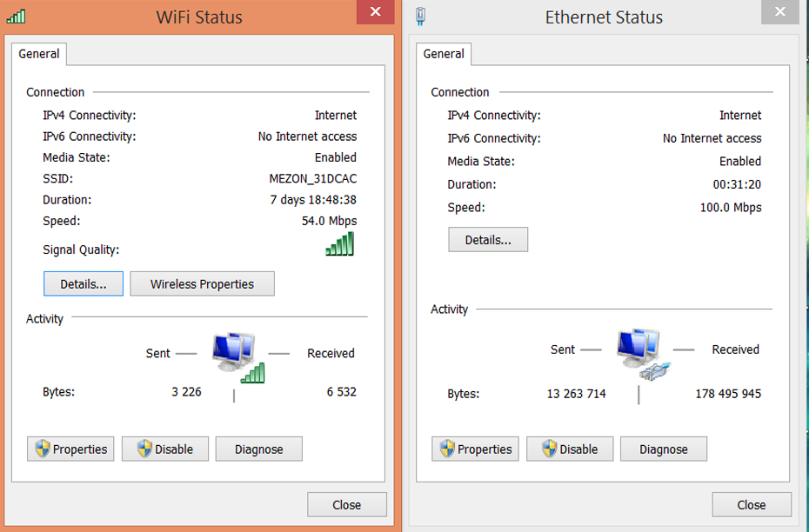Click the Ethernet adapter icon in title bar
The width and height of the screenshot is (809, 532).
pyautogui.click(x=421, y=17)
